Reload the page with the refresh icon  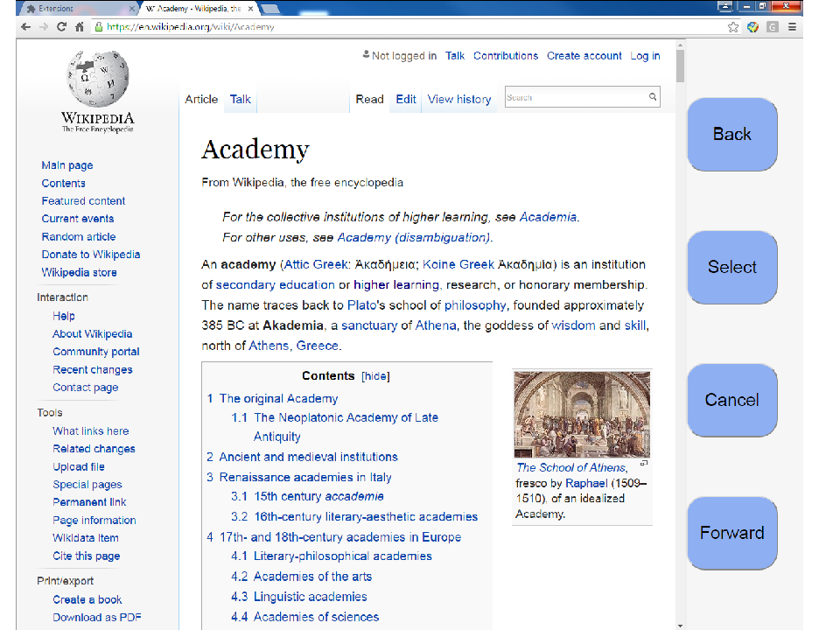(61, 27)
